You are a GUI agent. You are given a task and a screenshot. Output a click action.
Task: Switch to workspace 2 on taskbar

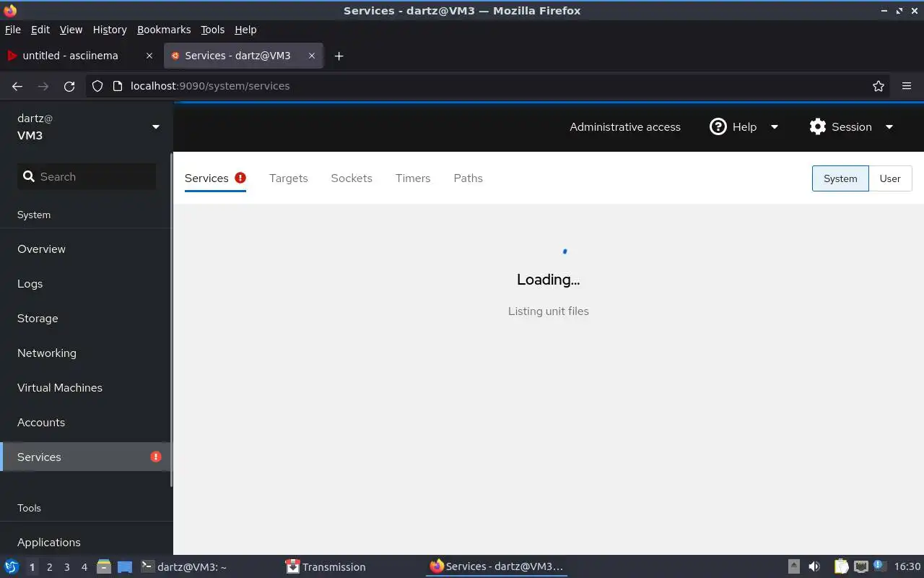(49, 567)
